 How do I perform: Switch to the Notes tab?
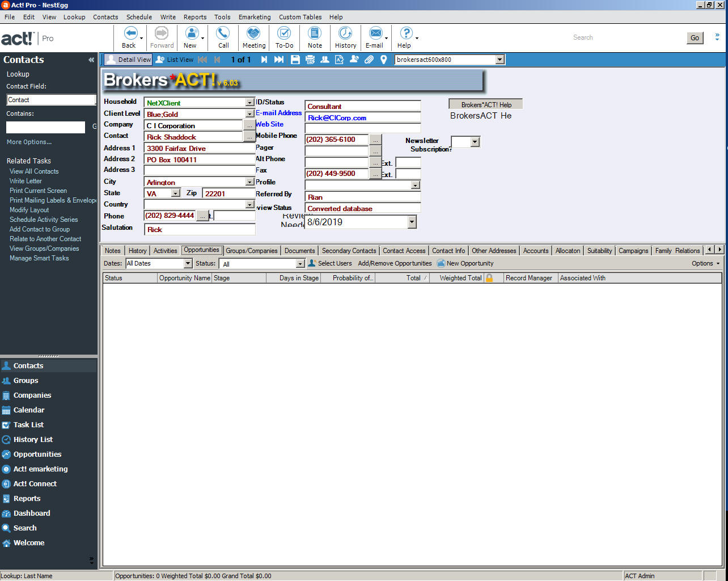[113, 251]
